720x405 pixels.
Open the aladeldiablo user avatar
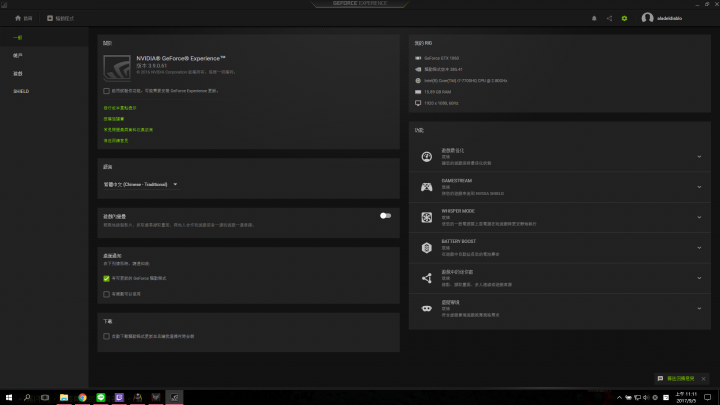click(x=647, y=18)
